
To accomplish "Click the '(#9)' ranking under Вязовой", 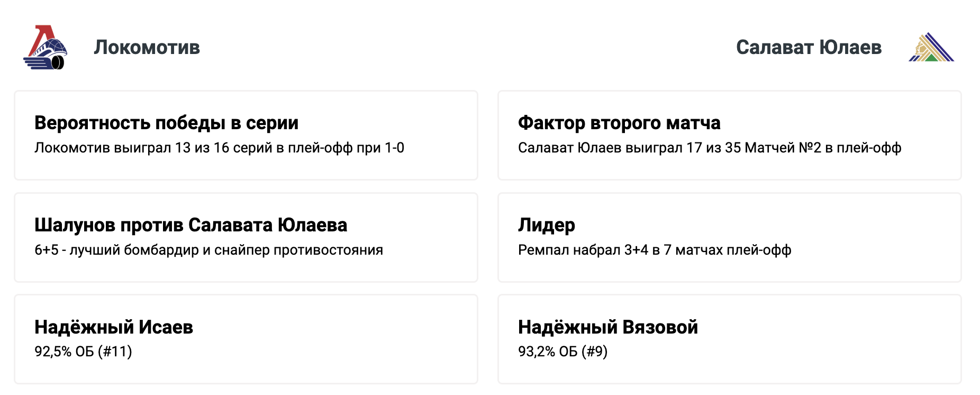I will [594, 352].
